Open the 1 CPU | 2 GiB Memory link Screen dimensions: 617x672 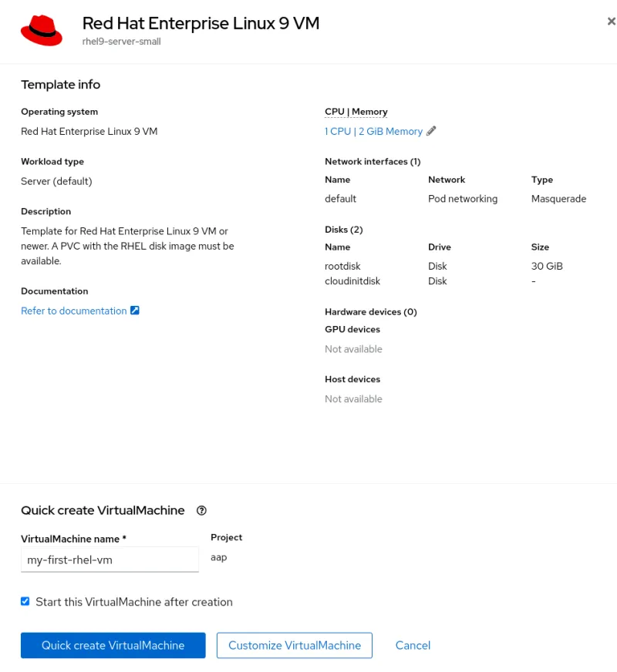coord(373,131)
